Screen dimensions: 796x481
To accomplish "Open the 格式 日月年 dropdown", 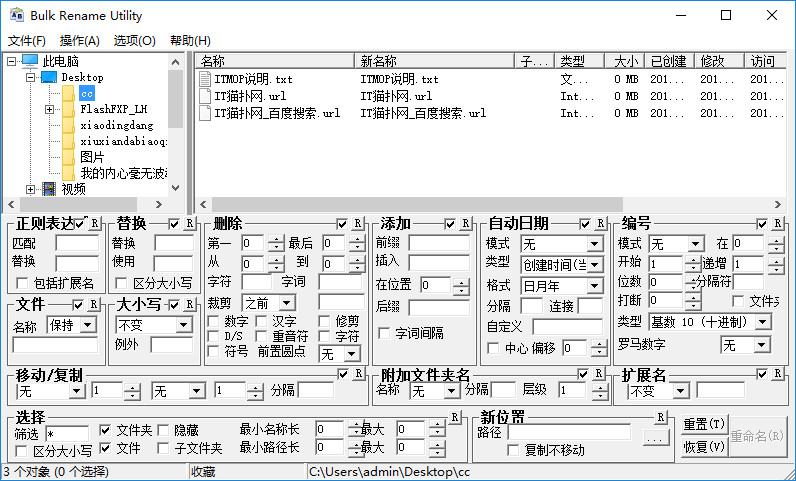I will tap(594, 286).
